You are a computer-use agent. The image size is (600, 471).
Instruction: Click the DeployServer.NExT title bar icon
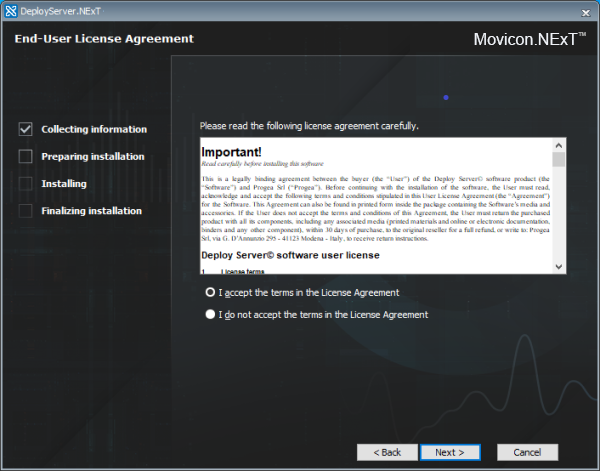coord(10,10)
